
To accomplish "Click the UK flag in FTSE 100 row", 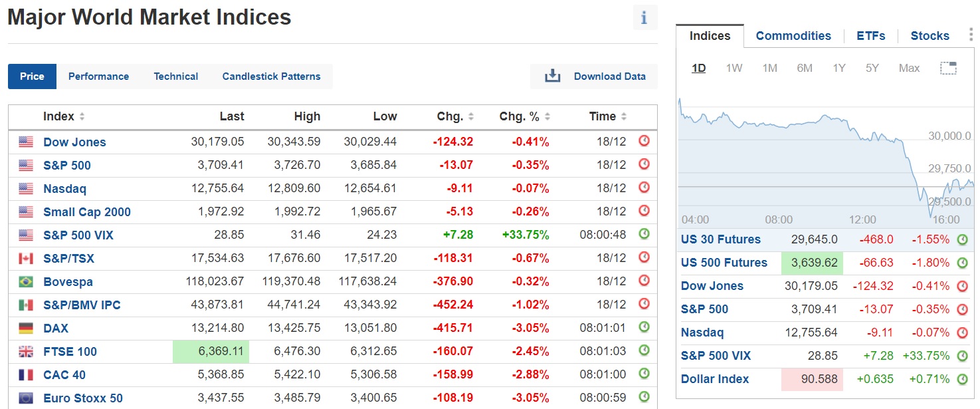I will pos(26,351).
